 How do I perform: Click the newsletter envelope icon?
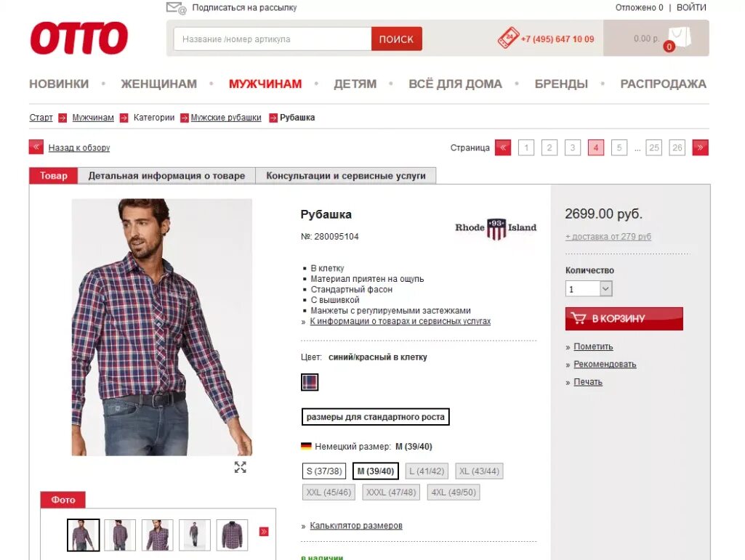tap(176, 8)
